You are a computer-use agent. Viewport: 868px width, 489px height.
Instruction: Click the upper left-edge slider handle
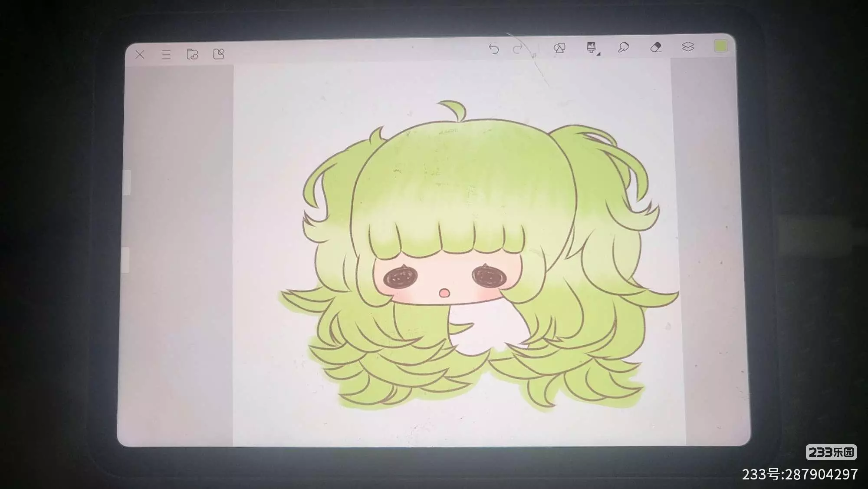tap(127, 182)
